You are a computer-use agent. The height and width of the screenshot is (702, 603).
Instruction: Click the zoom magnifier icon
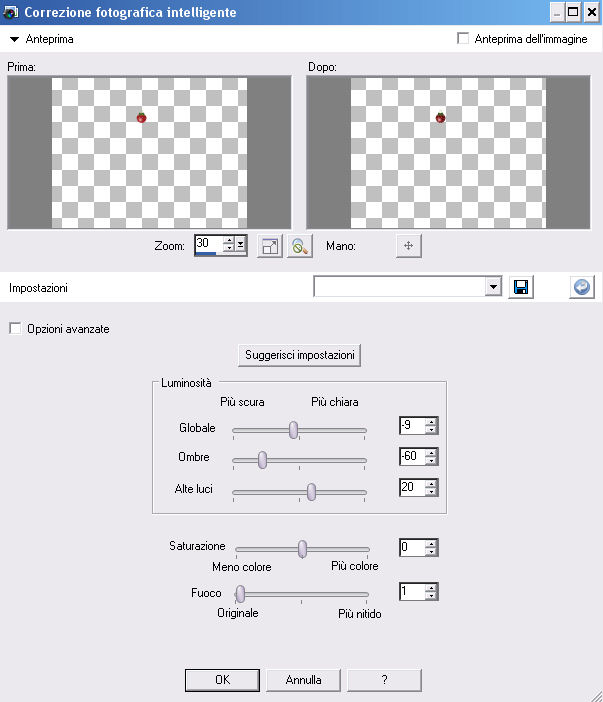click(x=299, y=246)
